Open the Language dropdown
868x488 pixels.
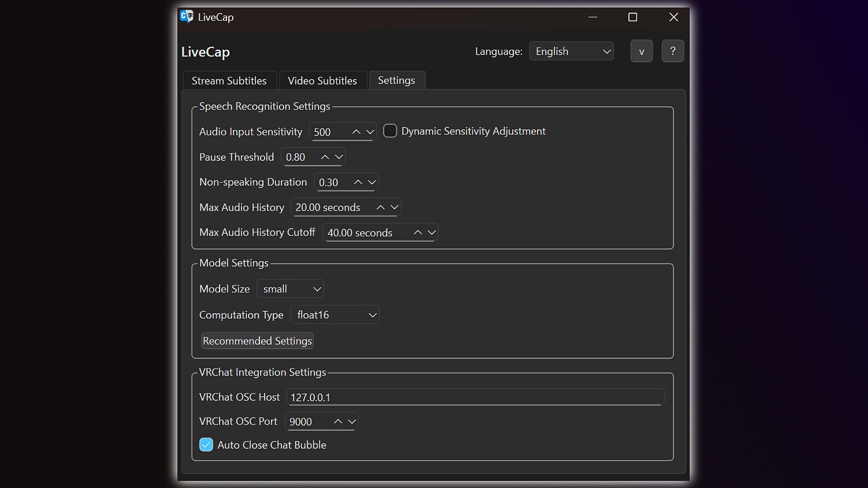click(571, 52)
